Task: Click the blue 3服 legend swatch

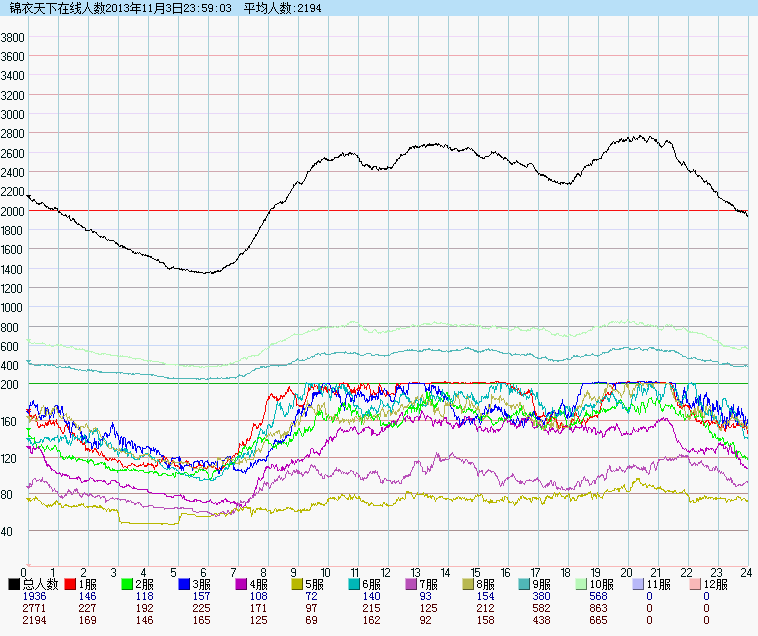Action: [x=184, y=583]
